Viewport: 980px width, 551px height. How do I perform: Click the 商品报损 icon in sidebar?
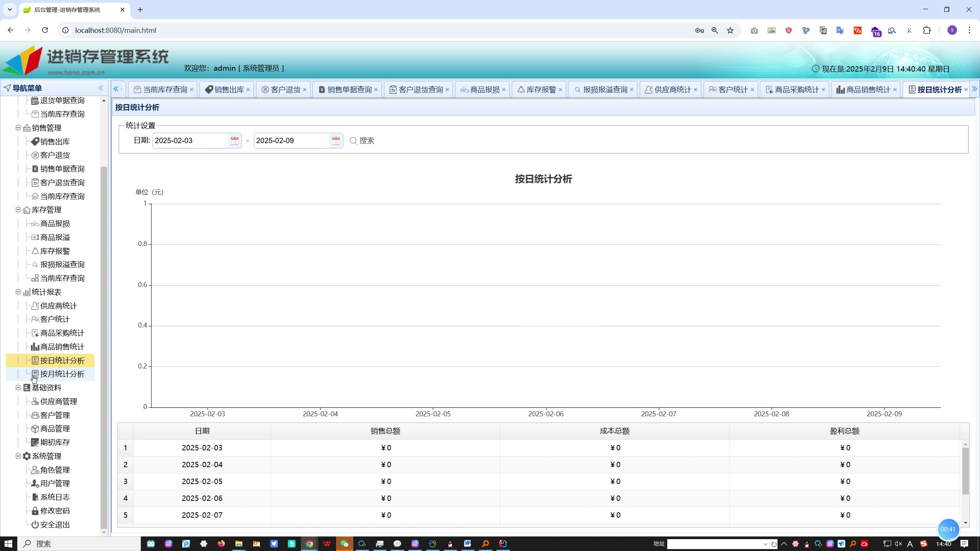[x=35, y=223]
